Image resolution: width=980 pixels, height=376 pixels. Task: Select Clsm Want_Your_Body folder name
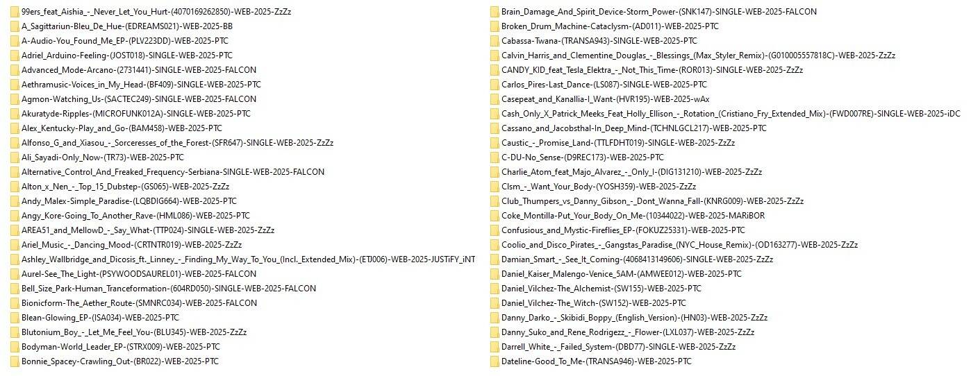[599, 187]
